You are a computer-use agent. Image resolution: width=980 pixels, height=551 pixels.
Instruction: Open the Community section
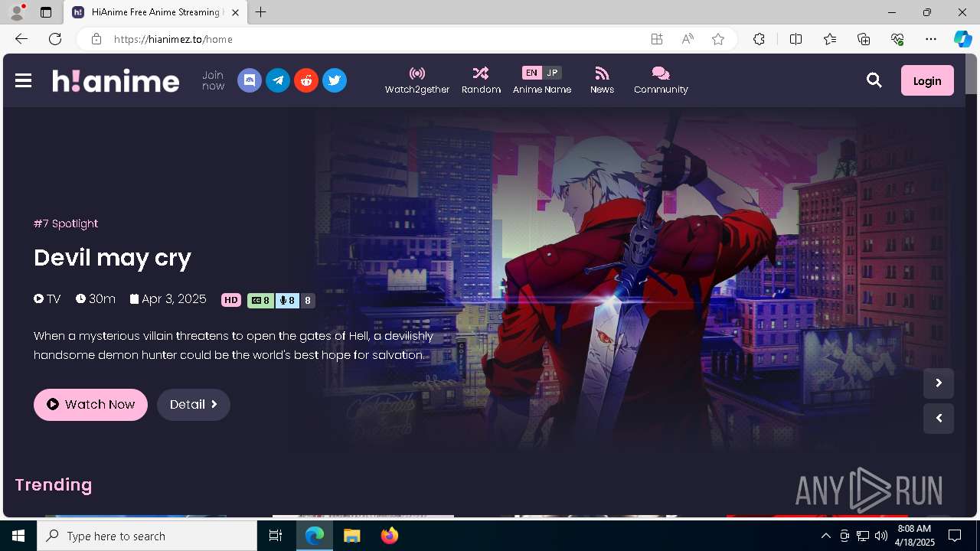661,80
